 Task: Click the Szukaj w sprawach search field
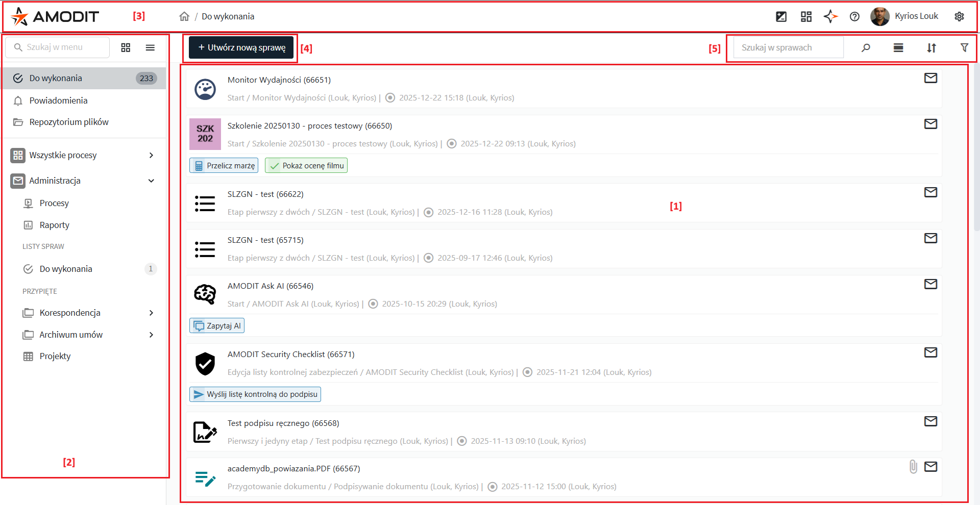[x=789, y=47]
